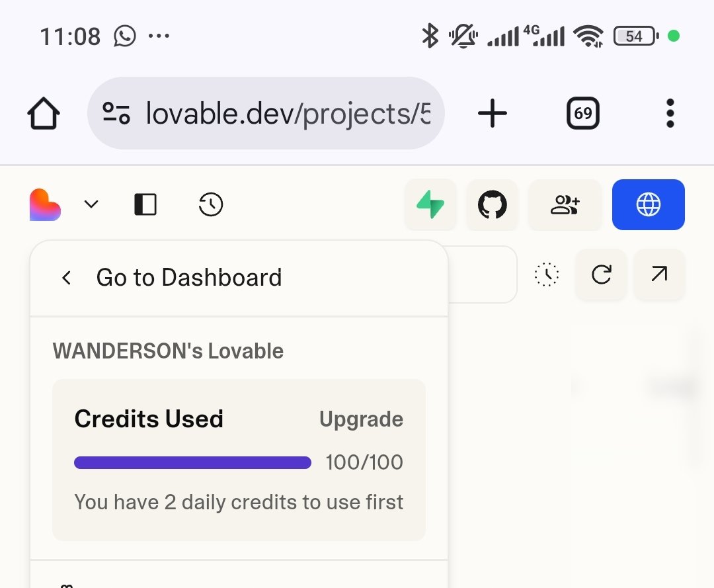Tap the Bluetooth status icon
This screenshot has width=714, height=588.
430,36
